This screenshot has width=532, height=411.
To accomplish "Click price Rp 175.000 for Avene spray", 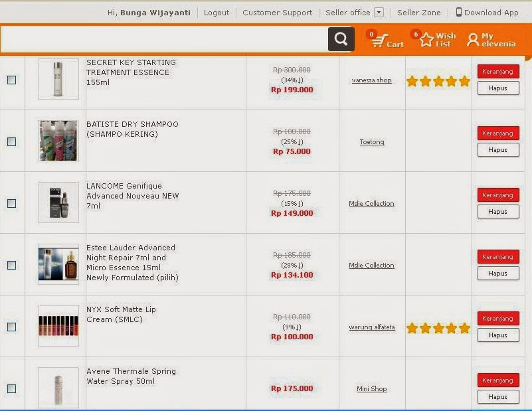I will click(292, 388).
